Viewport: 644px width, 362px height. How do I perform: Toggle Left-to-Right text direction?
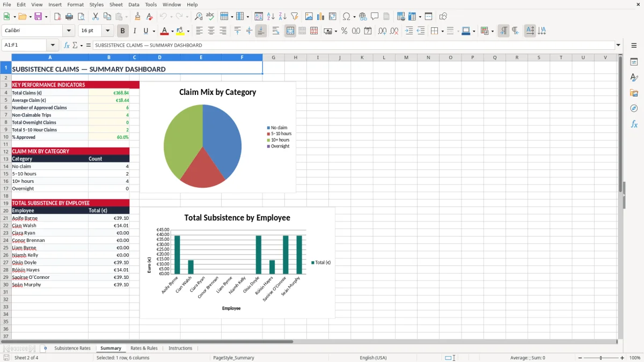(x=503, y=31)
